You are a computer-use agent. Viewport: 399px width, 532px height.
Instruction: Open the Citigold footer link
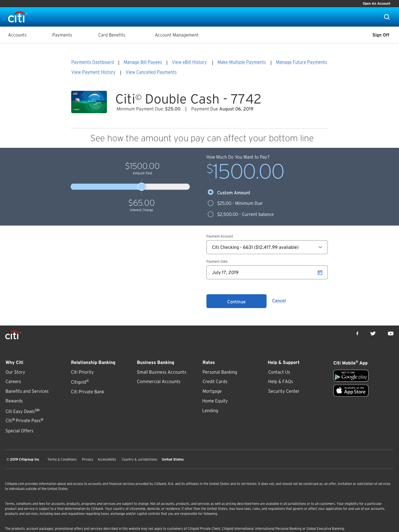(80, 382)
